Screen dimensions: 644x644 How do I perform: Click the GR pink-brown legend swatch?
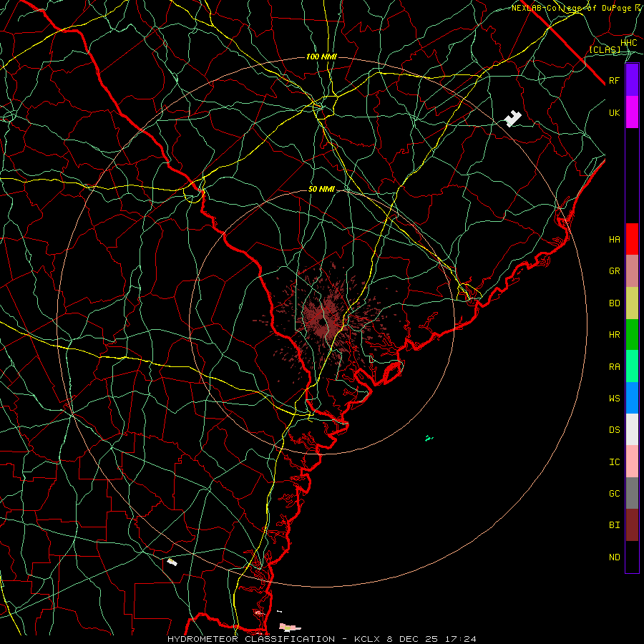tap(632, 270)
